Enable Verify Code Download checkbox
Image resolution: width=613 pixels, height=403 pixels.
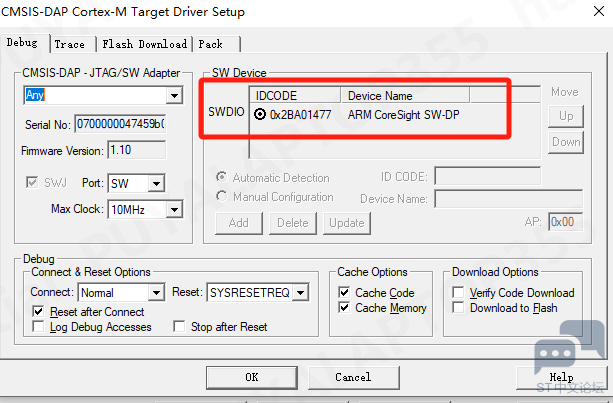458,292
